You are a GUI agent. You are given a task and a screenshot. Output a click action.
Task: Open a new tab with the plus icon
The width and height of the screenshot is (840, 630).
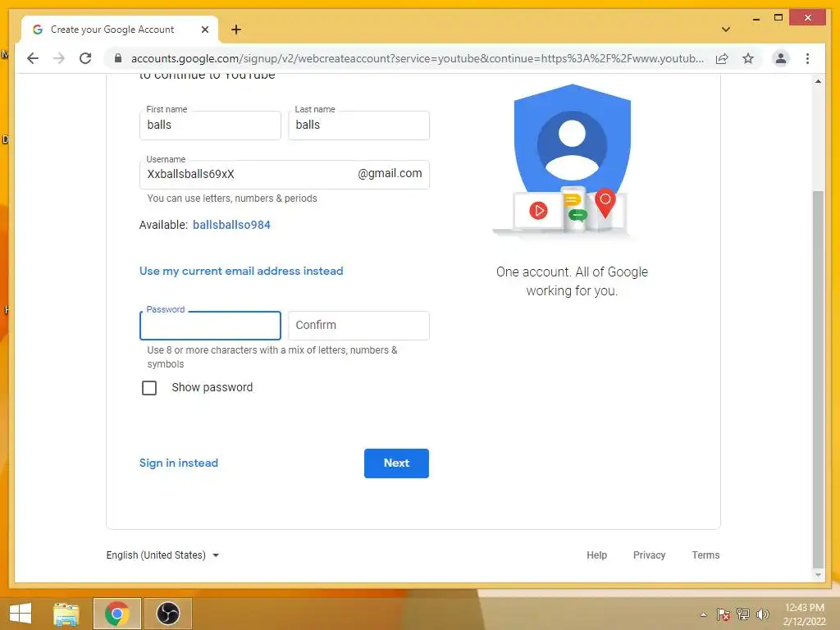click(236, 30)
